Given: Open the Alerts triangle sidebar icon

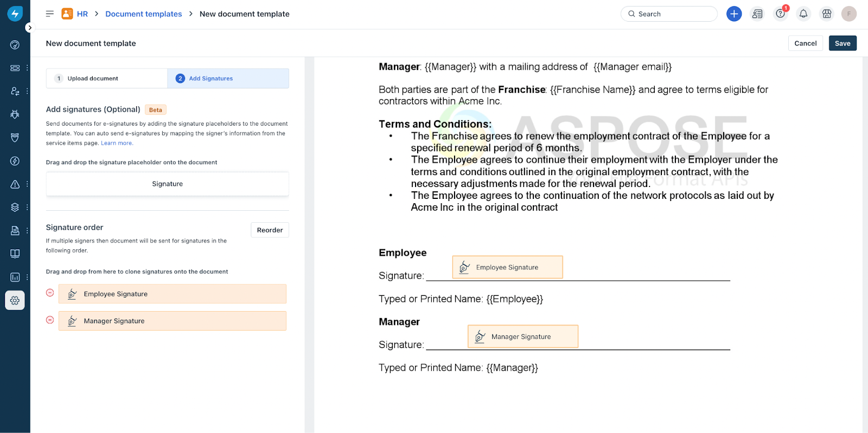Looking at the screenshot, I should 15,184.
